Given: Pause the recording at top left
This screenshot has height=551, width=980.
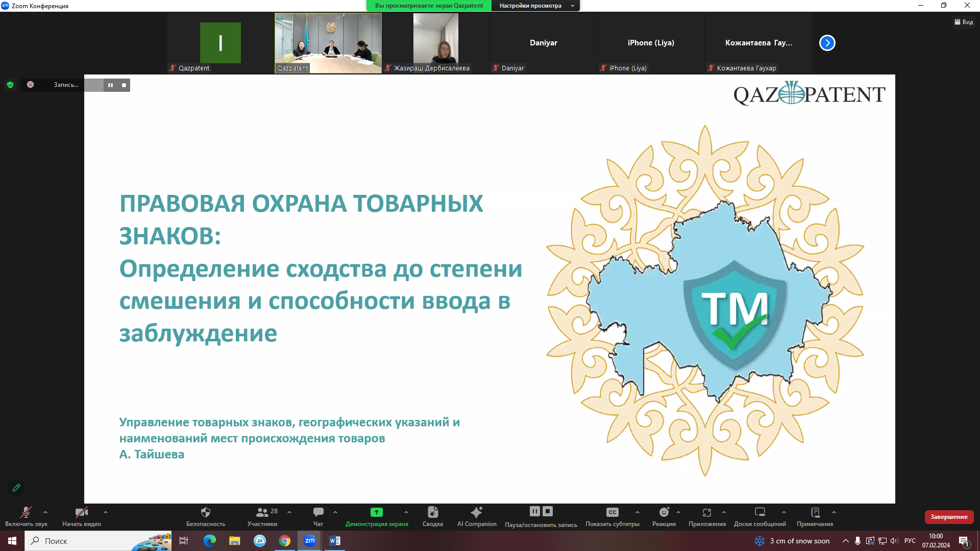Looking at the screenshot, I should 110,85.
